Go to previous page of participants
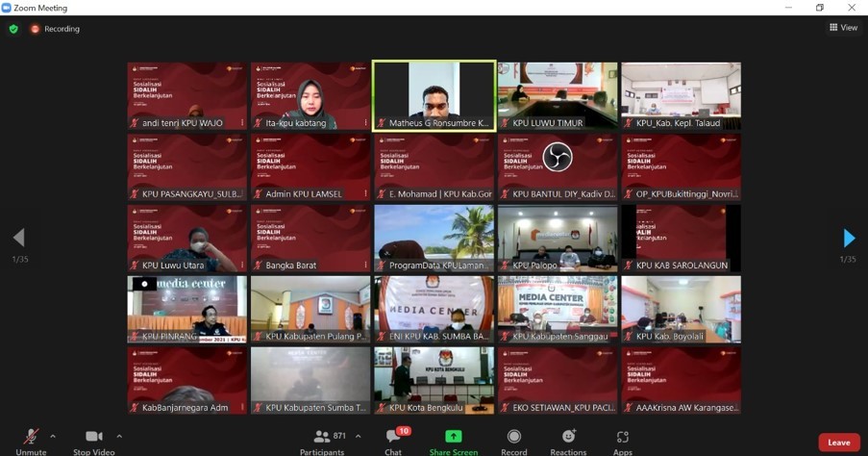This screenshot has height=456, width=868. [18, 238]
